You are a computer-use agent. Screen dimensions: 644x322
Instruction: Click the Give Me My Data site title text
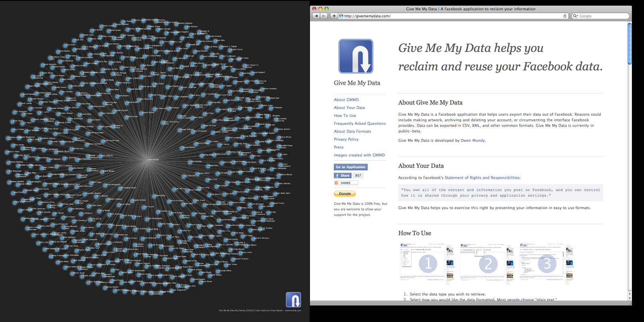(x=357, y=83)
